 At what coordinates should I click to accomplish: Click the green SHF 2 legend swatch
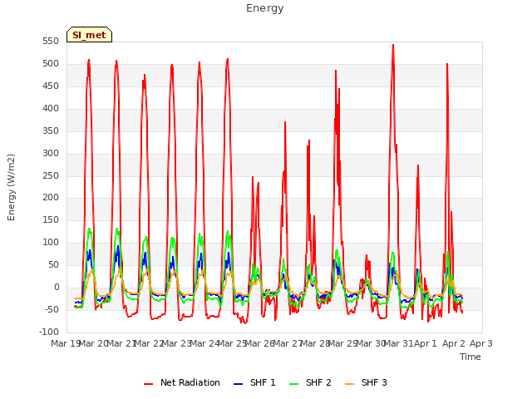click(293, 384)
